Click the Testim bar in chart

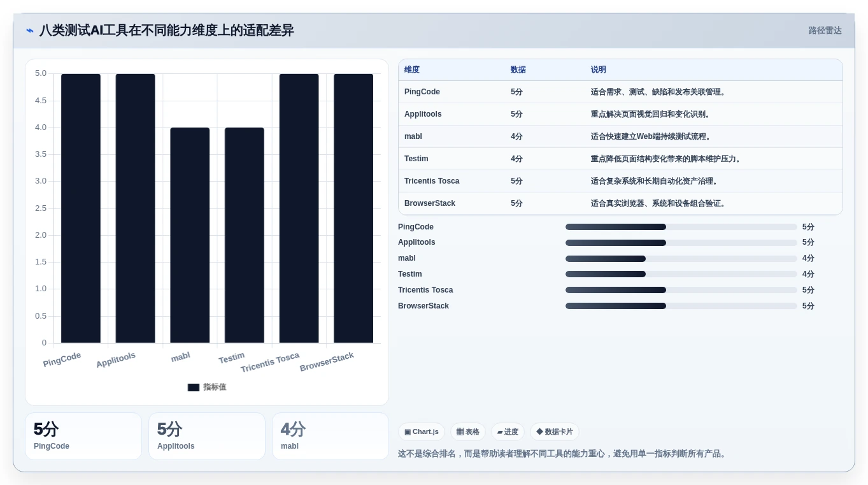pos(245,235)
